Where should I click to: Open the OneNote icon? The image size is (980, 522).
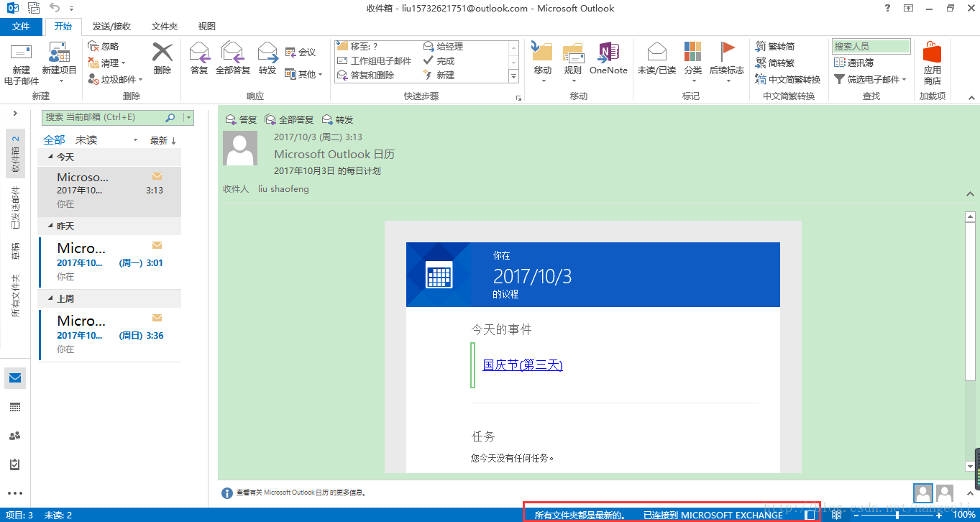[x=608, y=52]
